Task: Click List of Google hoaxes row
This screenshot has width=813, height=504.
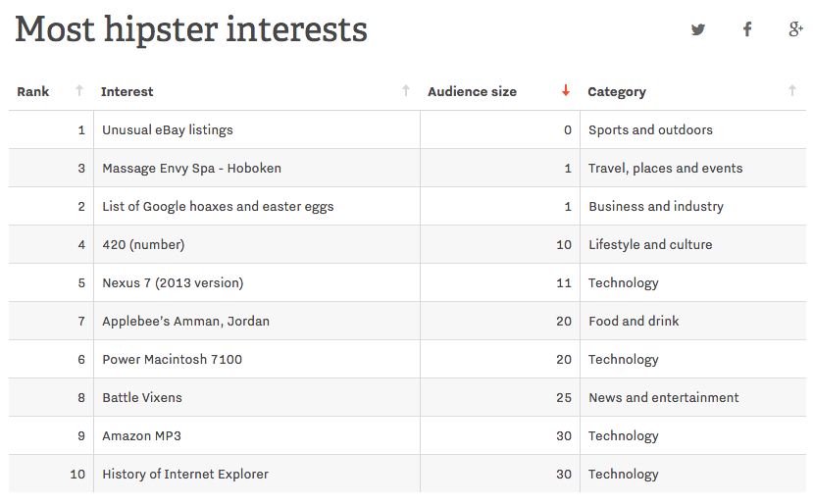Action: pyautogui.click(x=407, y=206)
